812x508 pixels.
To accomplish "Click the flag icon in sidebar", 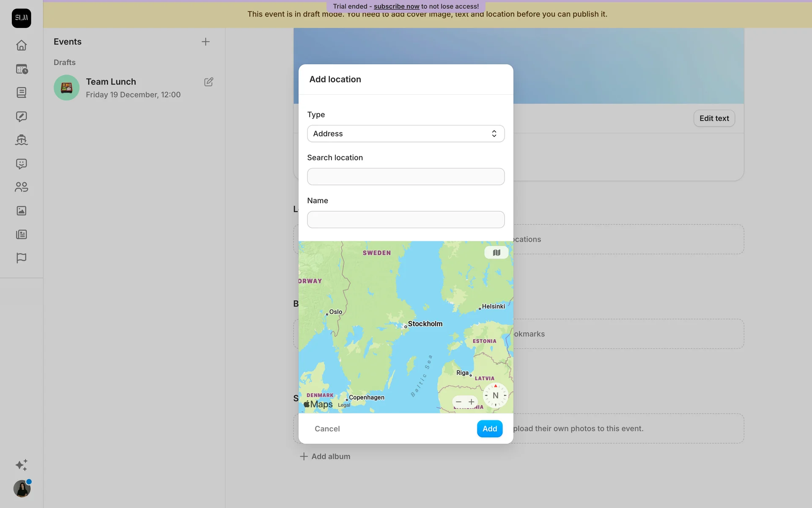I will [x=21, y=258].
